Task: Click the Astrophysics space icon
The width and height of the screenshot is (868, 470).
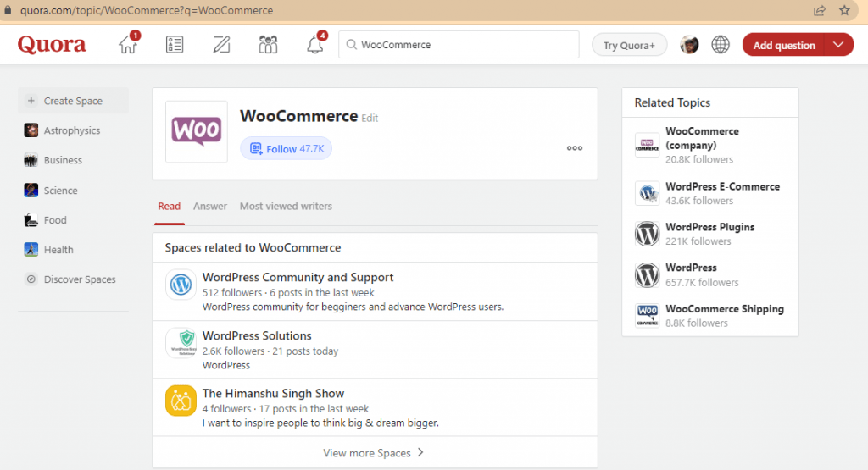Action: (x=31, y=130)
